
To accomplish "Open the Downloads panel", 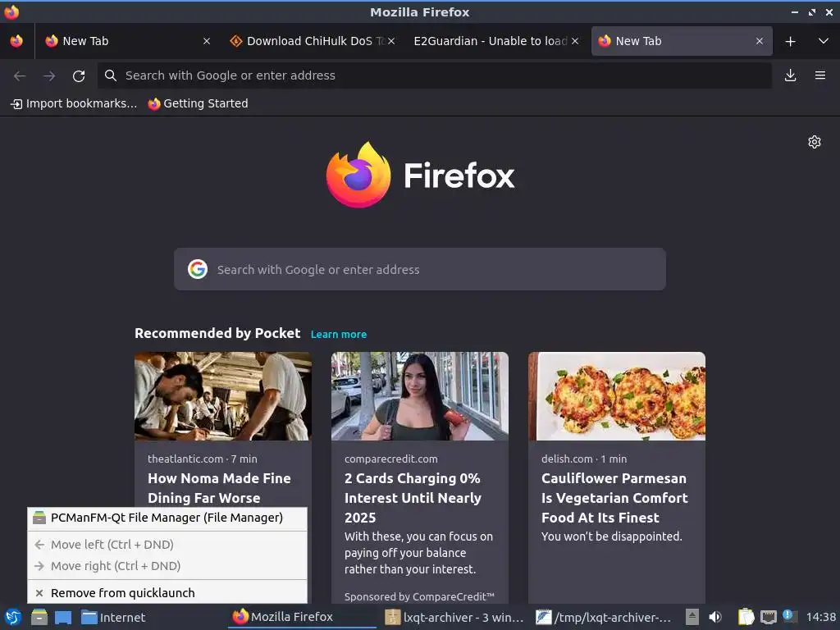I will pos(790,75).
